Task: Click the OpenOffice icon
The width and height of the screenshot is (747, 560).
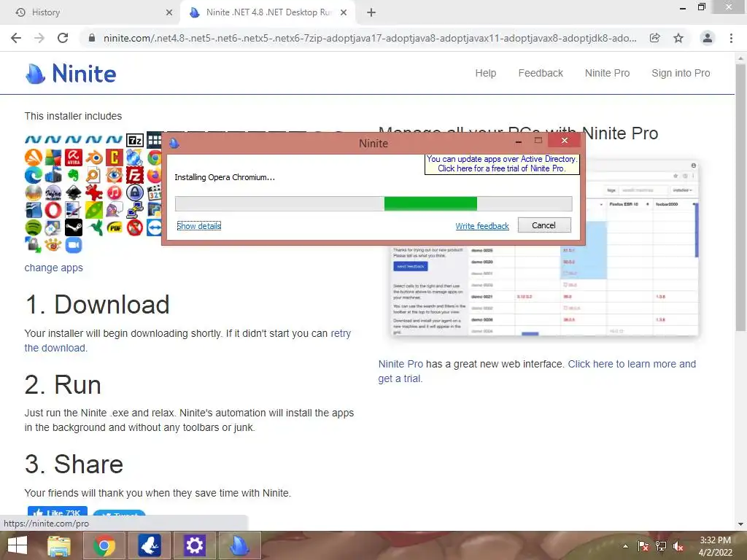Action: click(34, 210)
